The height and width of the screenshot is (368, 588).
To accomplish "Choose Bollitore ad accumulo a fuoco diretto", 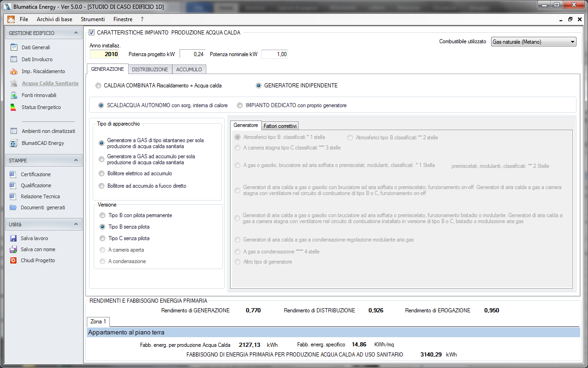I will pyautogui.click(x=102, y=186).
